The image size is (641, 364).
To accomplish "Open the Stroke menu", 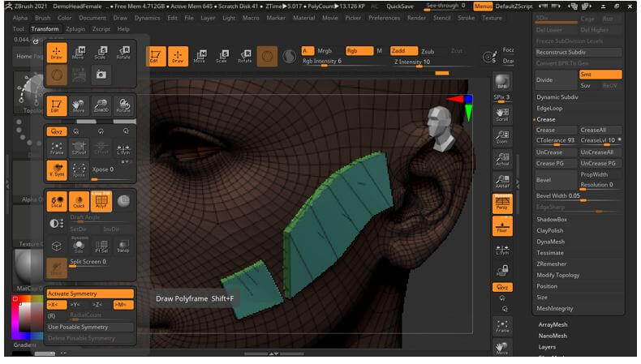I will pos(466,18).
